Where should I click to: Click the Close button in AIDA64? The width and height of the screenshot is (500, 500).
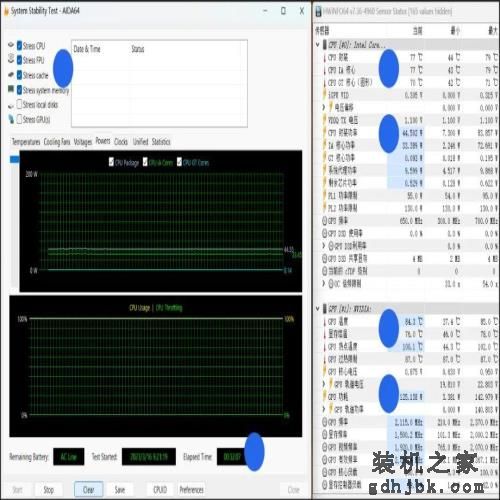pyautogui.click(x=293, y=490)
